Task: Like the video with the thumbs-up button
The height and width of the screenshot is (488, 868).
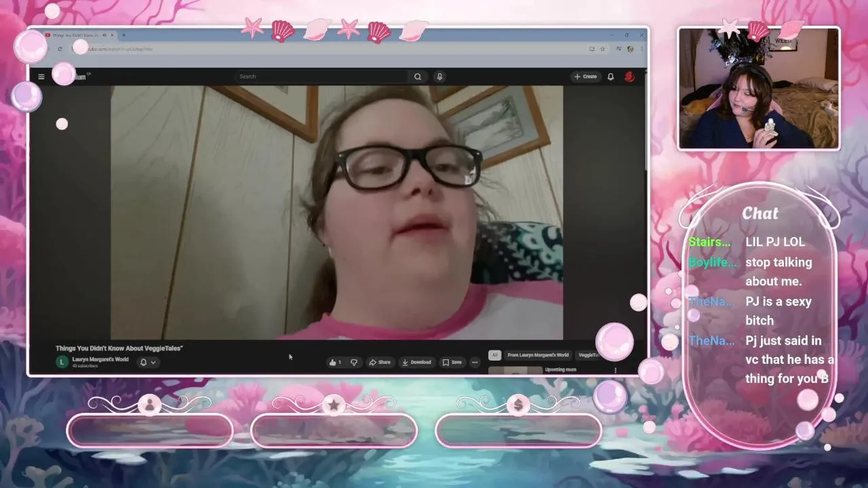Action: 335,362
